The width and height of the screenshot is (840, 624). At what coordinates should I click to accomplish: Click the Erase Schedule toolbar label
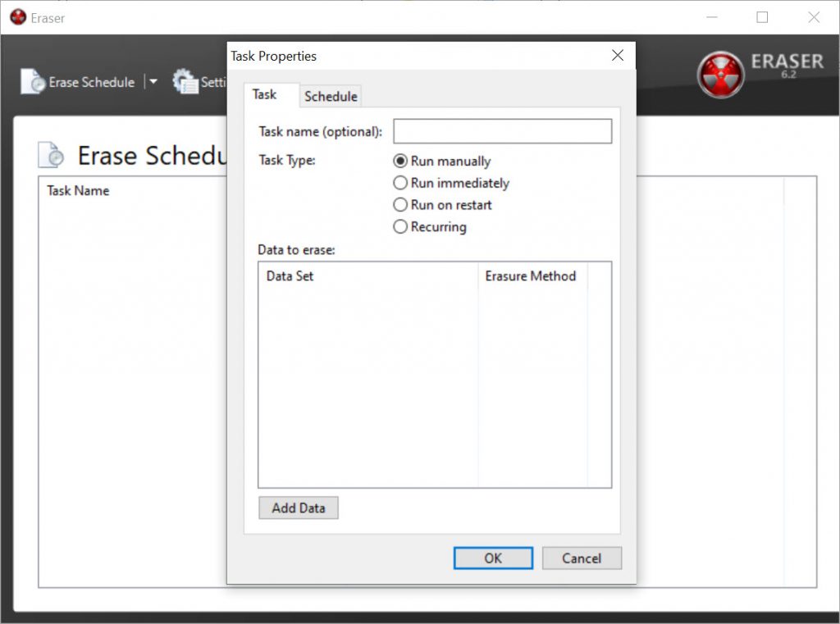[x=92, y=82]
